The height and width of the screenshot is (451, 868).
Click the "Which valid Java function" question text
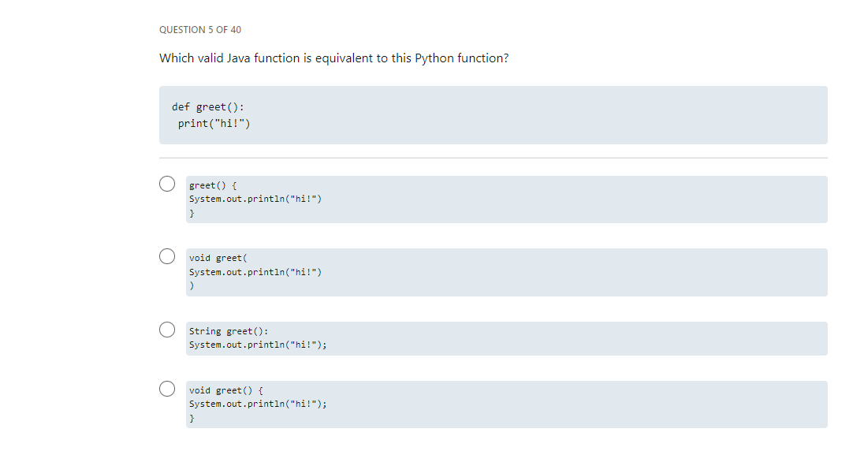[333, 58]
